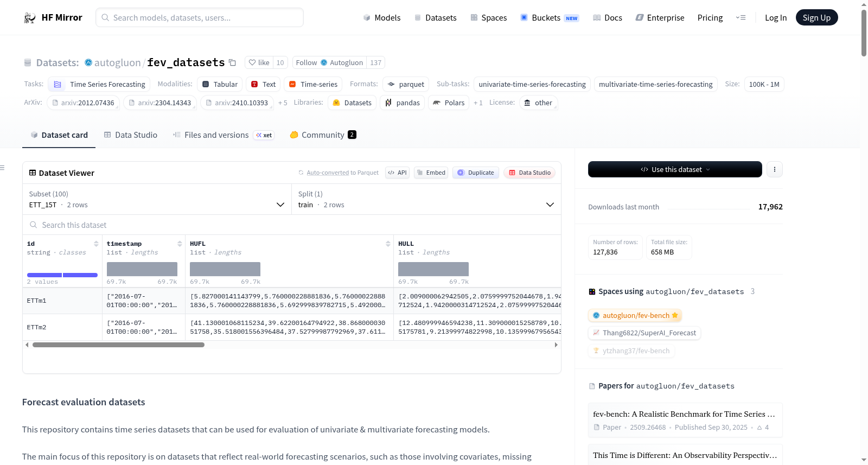Switch to the Dataset card tab
This screenshot has height=465, width=868.
[59, 135]
